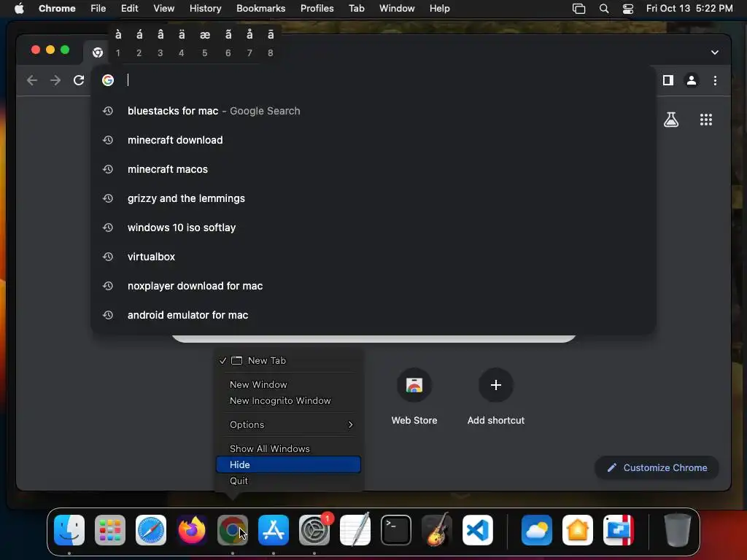Click the Chrome New Tab tab icon

[98, 52]
